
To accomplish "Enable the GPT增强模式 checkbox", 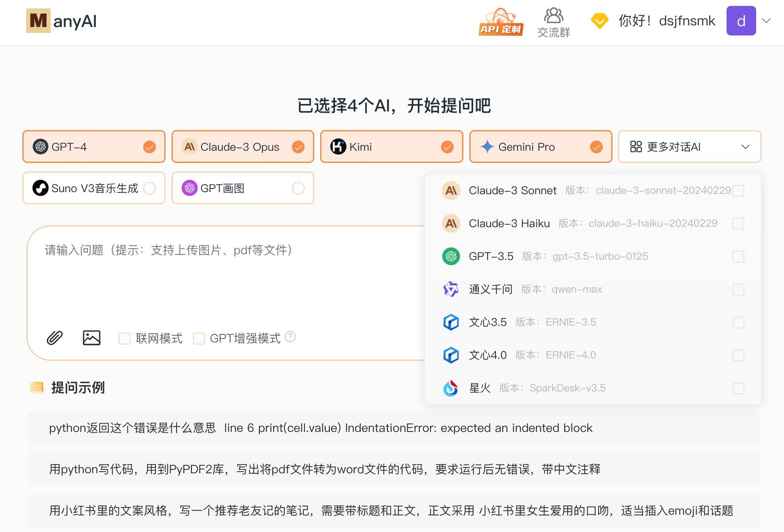I will (x=199, y=339).
